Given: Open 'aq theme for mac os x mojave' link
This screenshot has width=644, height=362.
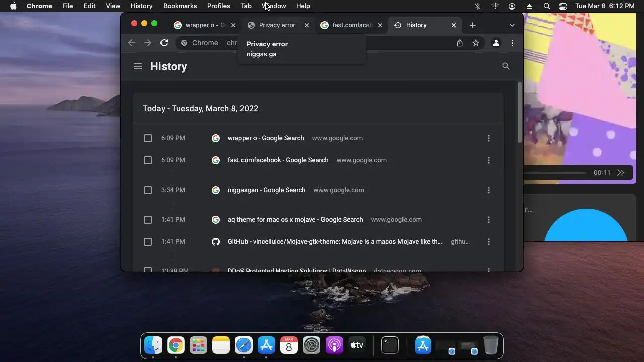Looking at the screenshot, I should 295,220.
